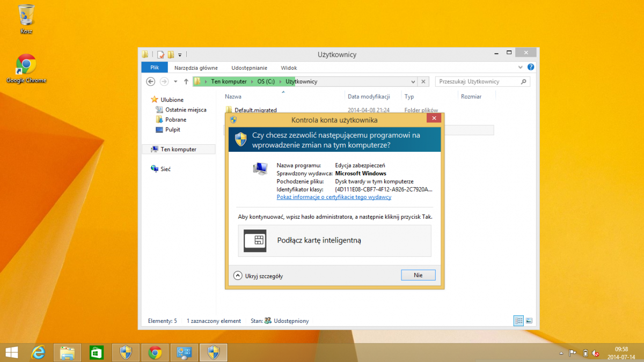Open the control panel monitor icon on the taskbar
The width and height of the screenshot is (644, 362).
click(x=184, y=352)
